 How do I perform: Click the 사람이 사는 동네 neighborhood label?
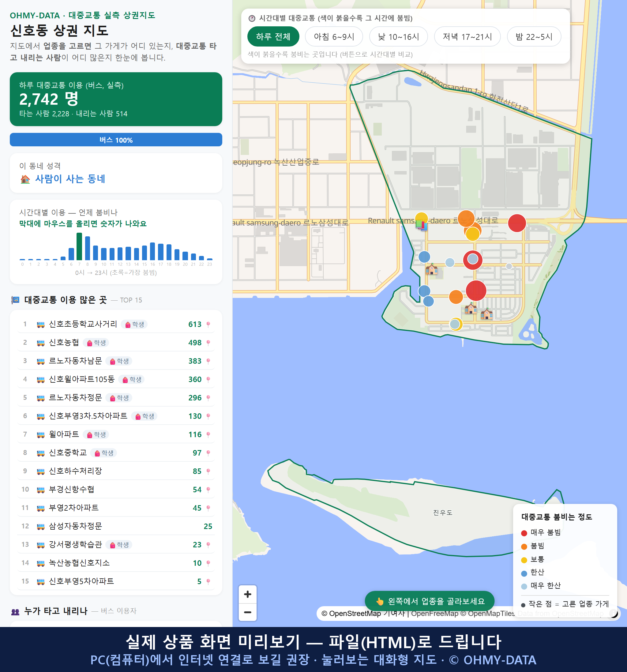70,179
